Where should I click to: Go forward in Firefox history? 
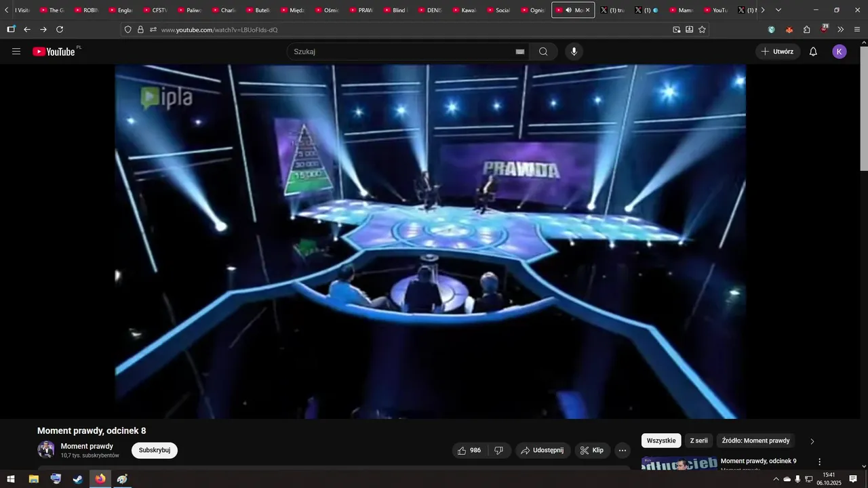[43, 30]
